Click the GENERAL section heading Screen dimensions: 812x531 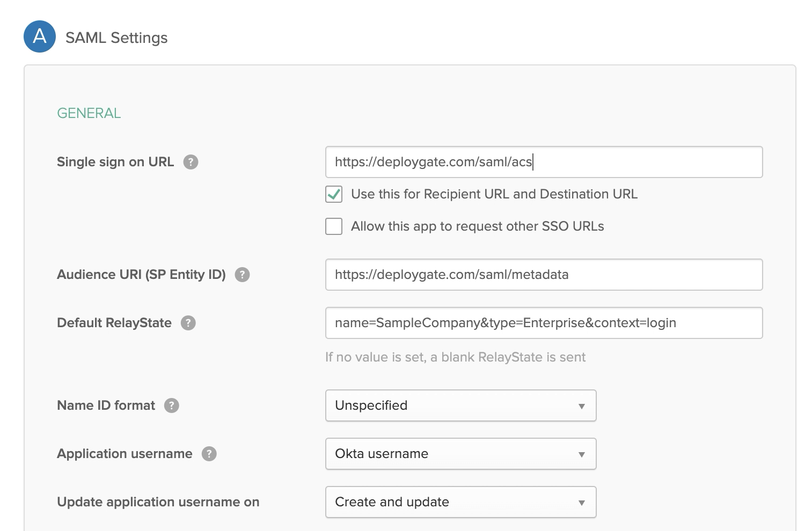click(89, 113)
